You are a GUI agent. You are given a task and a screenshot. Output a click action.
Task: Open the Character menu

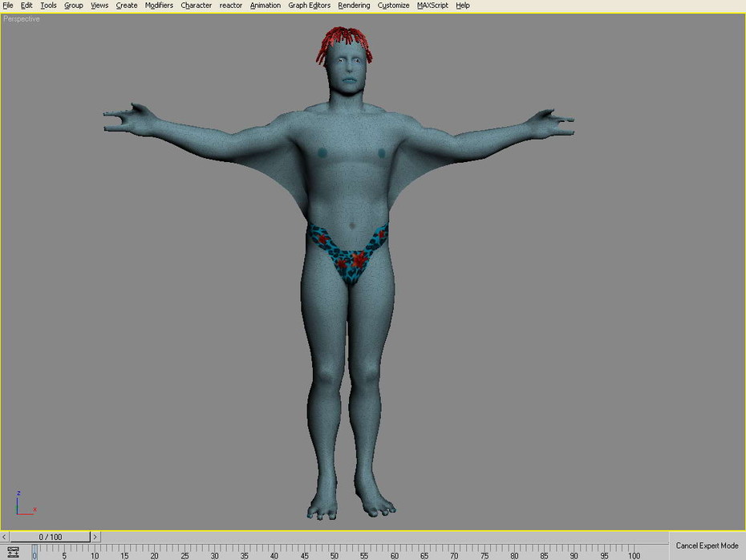[196, 6]
